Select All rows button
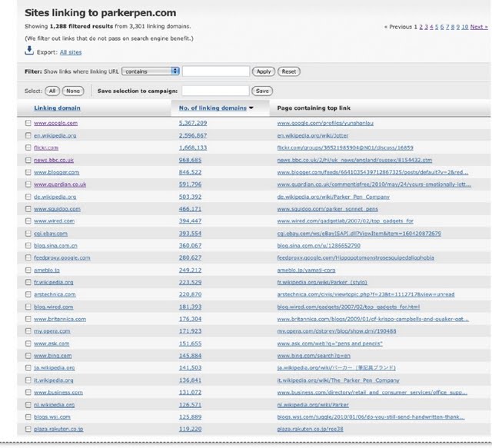492x448 pixels. (52, 91)
